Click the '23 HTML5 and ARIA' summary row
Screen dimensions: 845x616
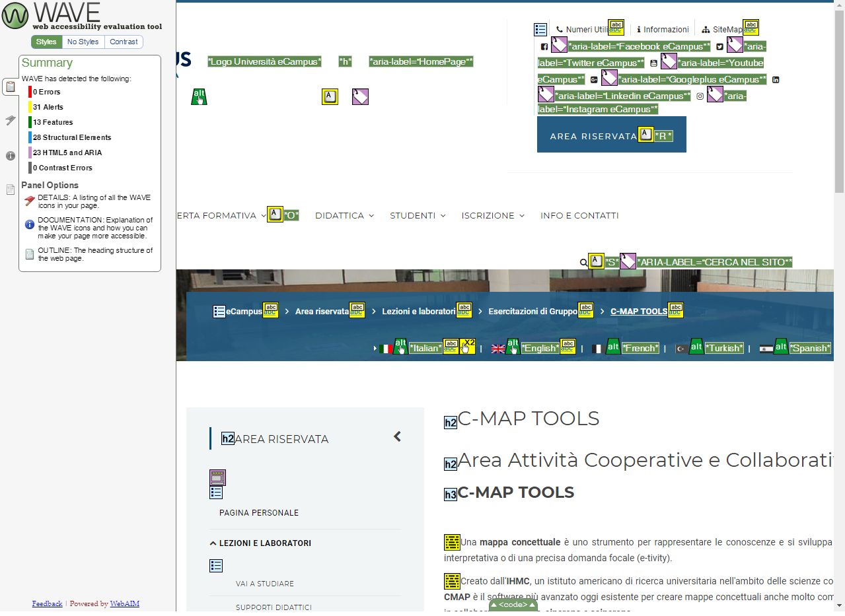tap(66, 153)
